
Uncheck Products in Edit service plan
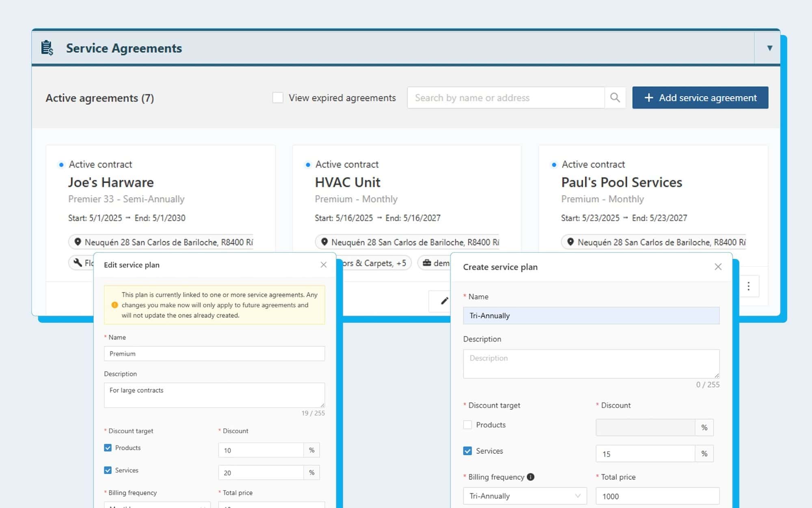coord(108,448)
